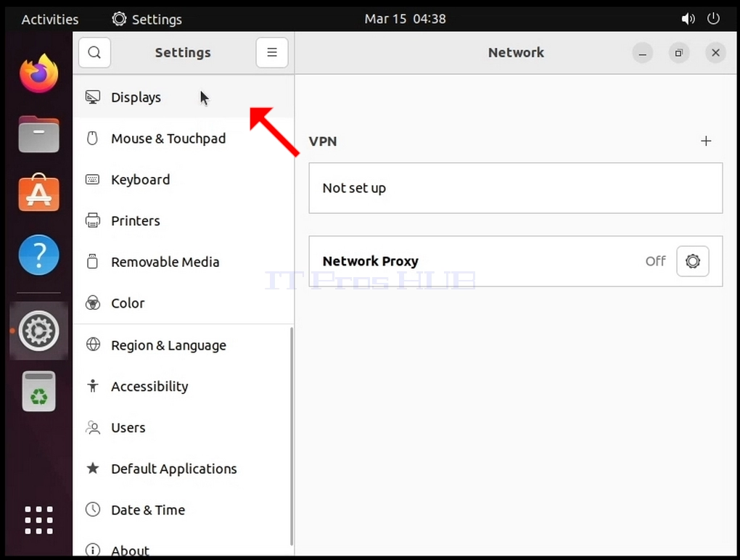Click the settings sidebar scrollbar
The image size is (740, 560).
click(292, 437)
